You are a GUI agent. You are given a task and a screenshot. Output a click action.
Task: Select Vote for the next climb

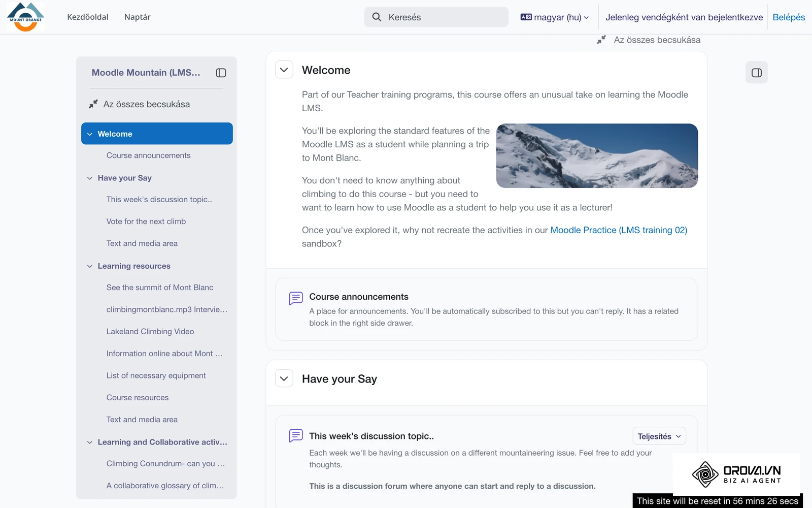coord(146,221)
